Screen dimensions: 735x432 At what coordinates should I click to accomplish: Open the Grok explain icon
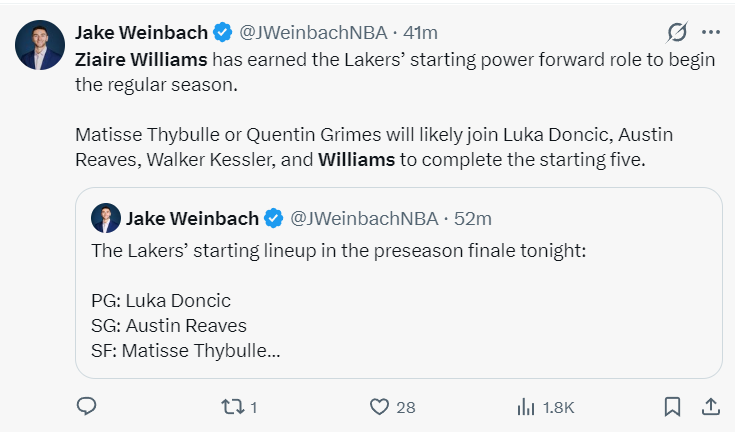pos(677,32)
